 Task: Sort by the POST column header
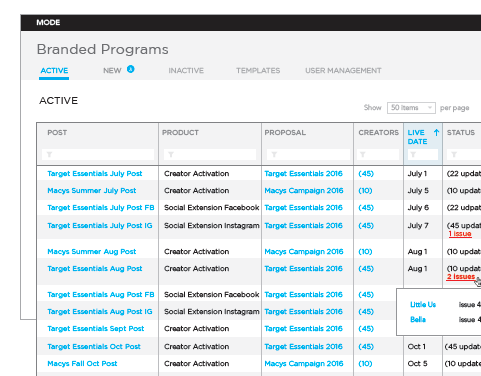point(57,133)
